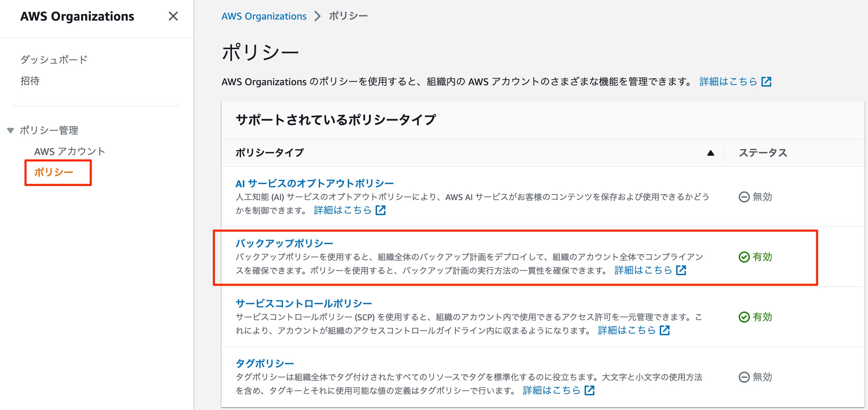Screen dimensions: 868x410
Task: Click 無効 status text for tag policy
Action: pos(762,377)
